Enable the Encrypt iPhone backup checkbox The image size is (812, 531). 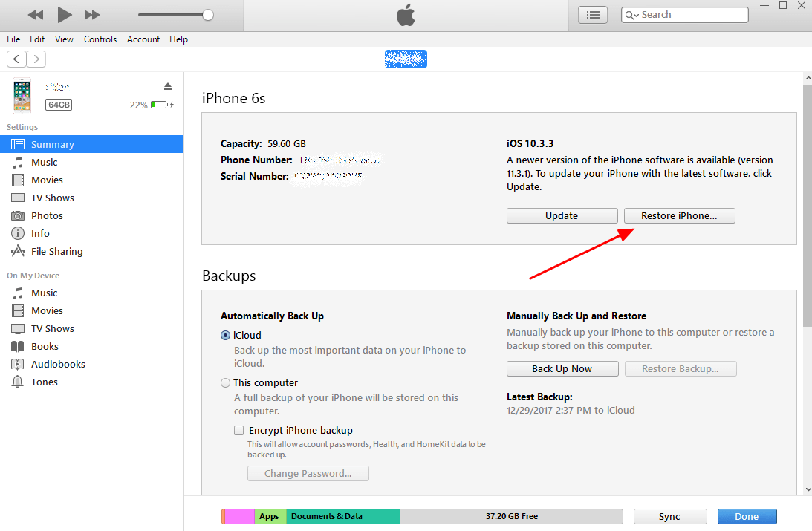[238, 431]
